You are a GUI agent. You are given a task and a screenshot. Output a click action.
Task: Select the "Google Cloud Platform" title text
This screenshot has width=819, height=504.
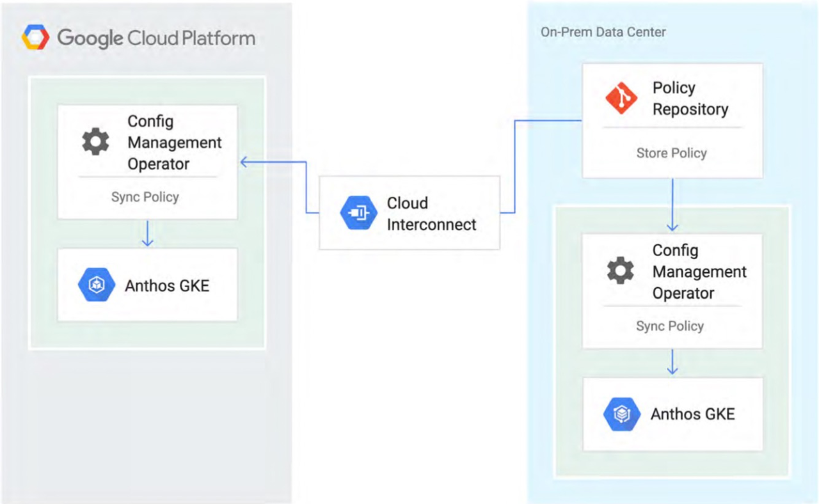point(156,38)
